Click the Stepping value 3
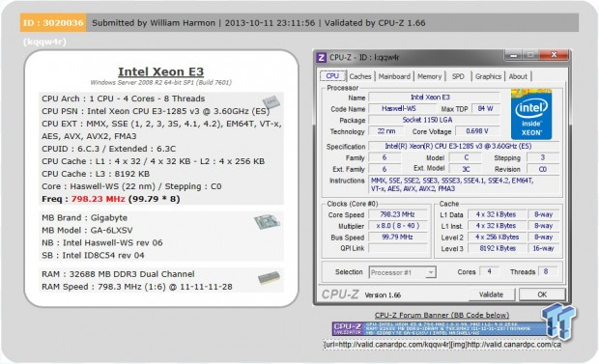Viewport: 599px width, 364px height. tap(543, 157)
